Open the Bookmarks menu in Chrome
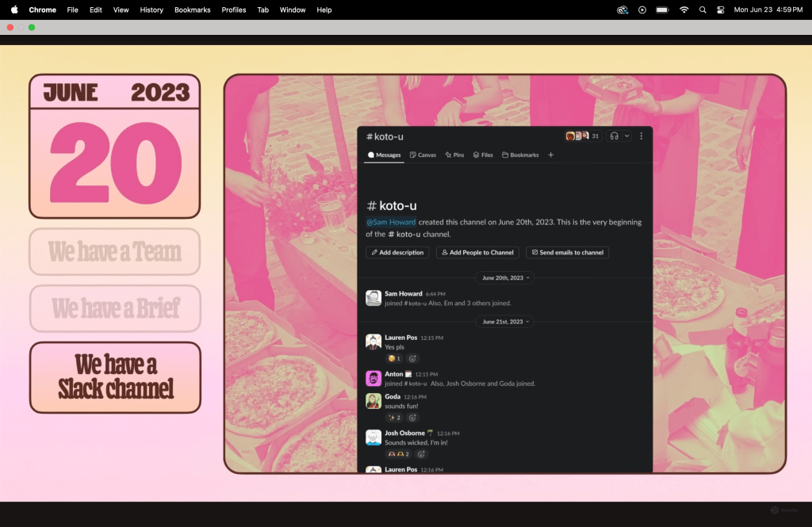This screenshot has width=812, height=527. [x=192, y=10]
